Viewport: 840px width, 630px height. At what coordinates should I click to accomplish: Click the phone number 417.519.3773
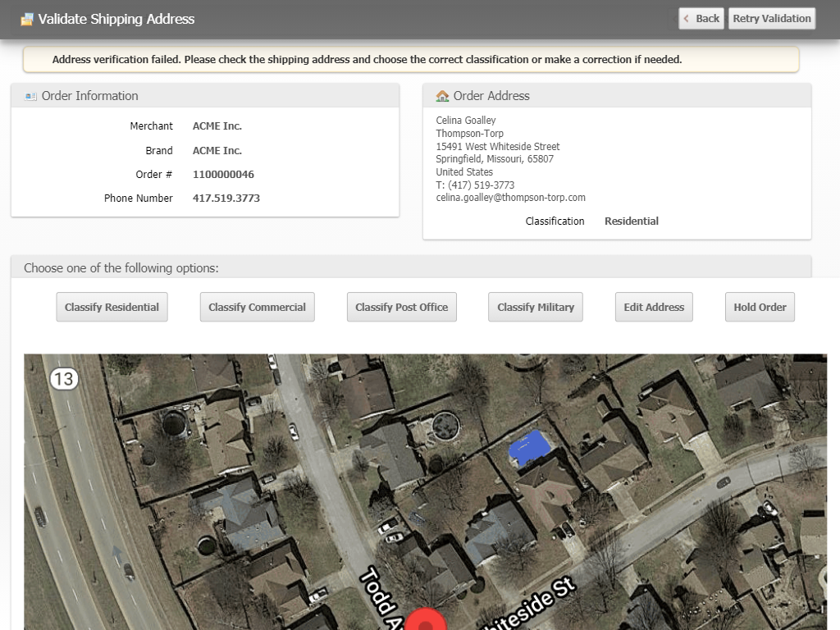tap(226, 199)
